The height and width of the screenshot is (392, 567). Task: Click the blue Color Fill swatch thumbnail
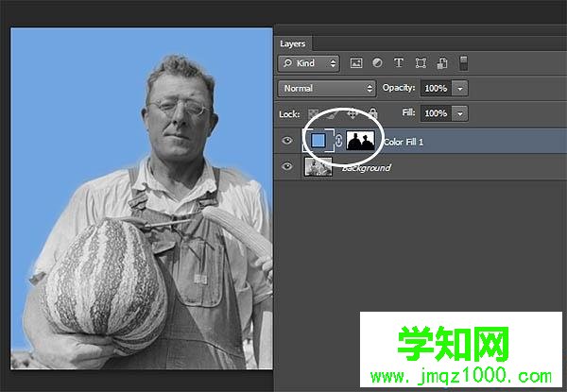[318, 140]
